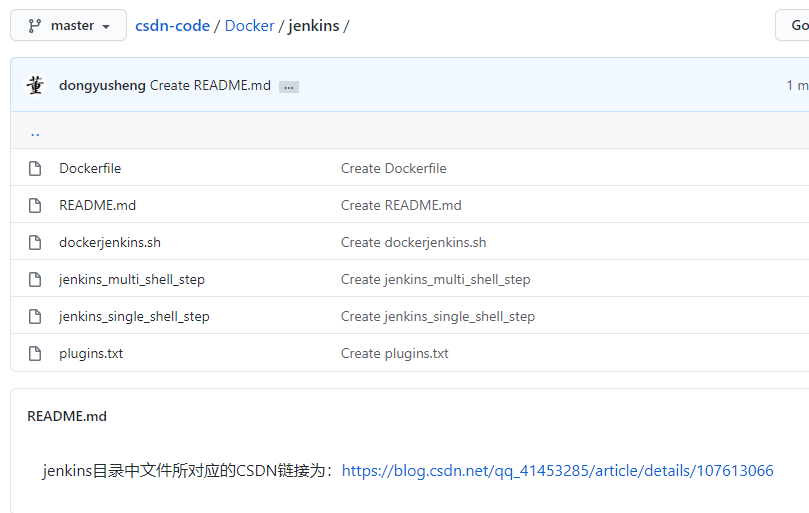Expand commit message with ellipsis button
This screenshot has width=809, height=513.
pos(288,87)
